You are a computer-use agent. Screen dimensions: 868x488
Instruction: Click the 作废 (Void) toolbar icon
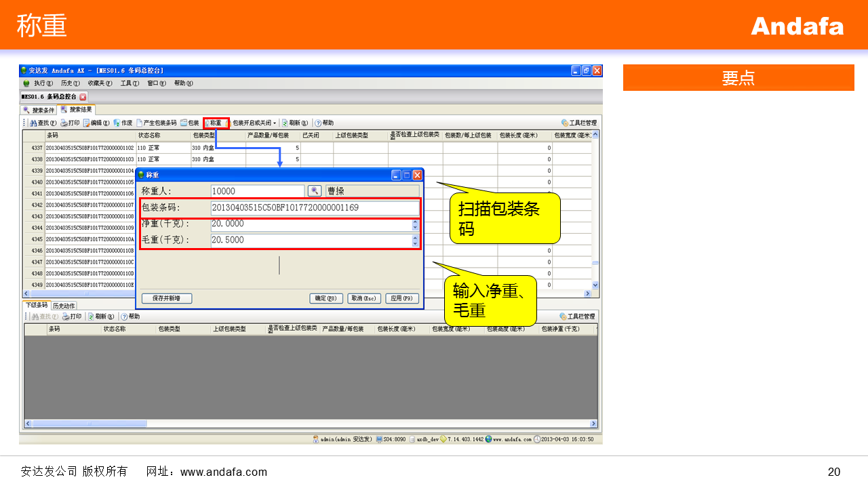click(x=123, y=123)
